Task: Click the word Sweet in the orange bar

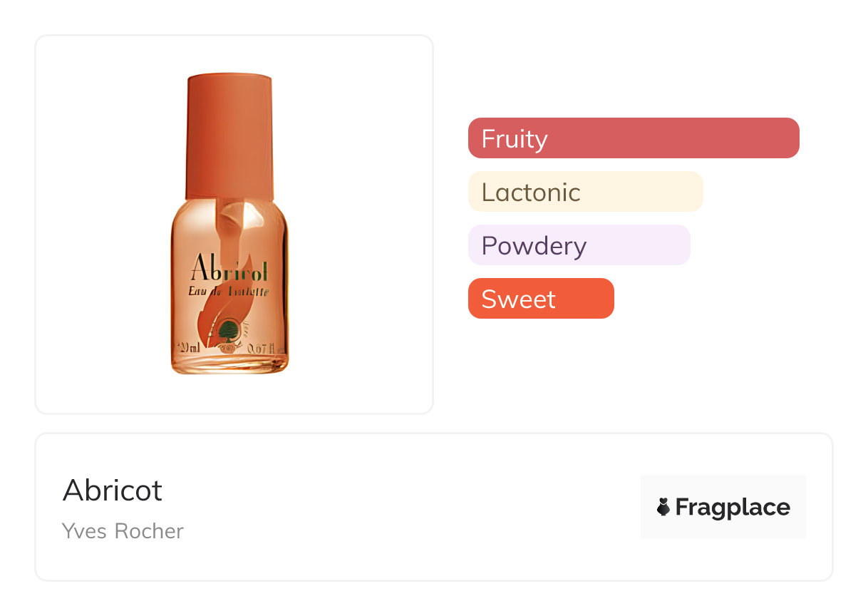Action: coord(518,298)
